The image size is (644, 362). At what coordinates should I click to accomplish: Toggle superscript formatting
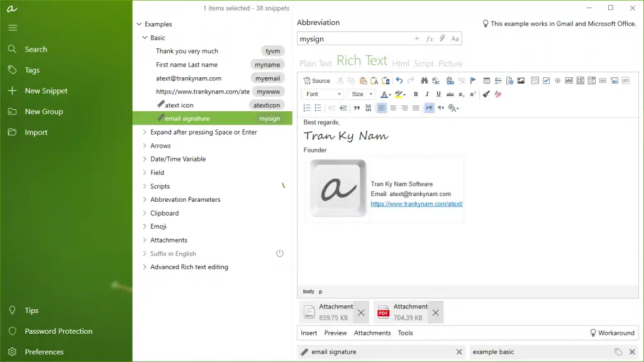[473, 94]
